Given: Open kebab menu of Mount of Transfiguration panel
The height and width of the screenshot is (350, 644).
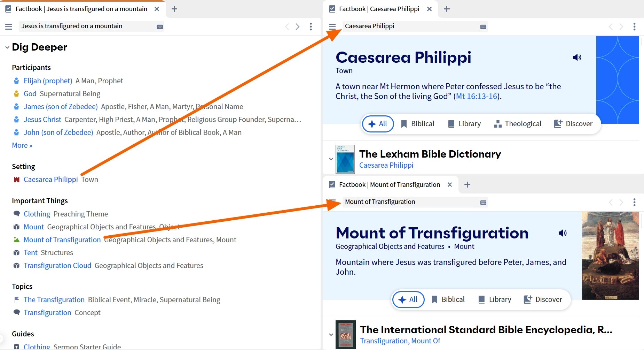Looking at the screenshot, I should [x=634, y=202].
